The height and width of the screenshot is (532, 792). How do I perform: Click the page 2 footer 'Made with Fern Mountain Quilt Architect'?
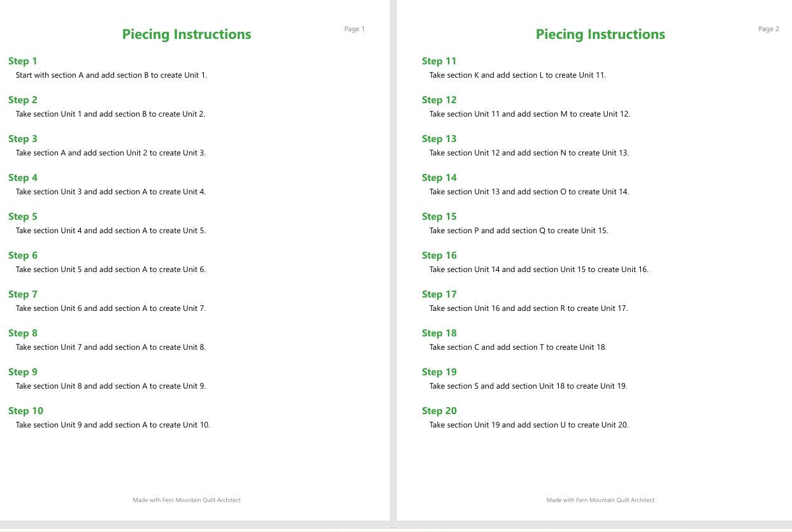click(x=600, y=500)
